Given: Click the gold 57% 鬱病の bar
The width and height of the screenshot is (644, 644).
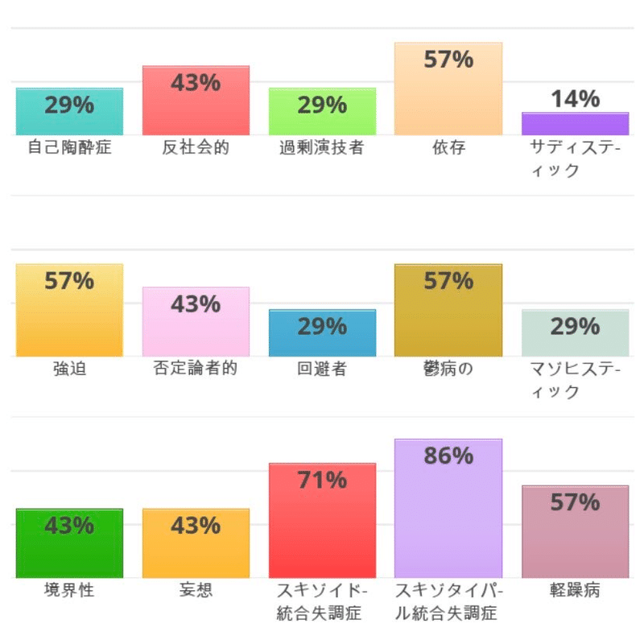Looking at the screenshot, I should pos(448,310).
